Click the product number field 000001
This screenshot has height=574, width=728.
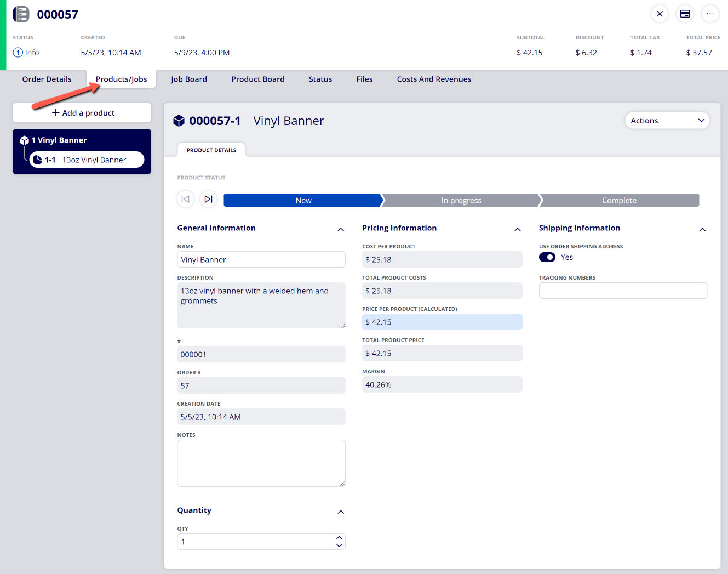click(x=261, y=354)
